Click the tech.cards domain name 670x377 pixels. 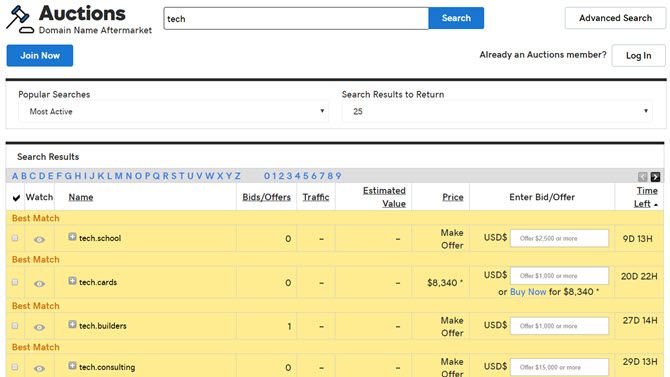[x=98, y=282]
